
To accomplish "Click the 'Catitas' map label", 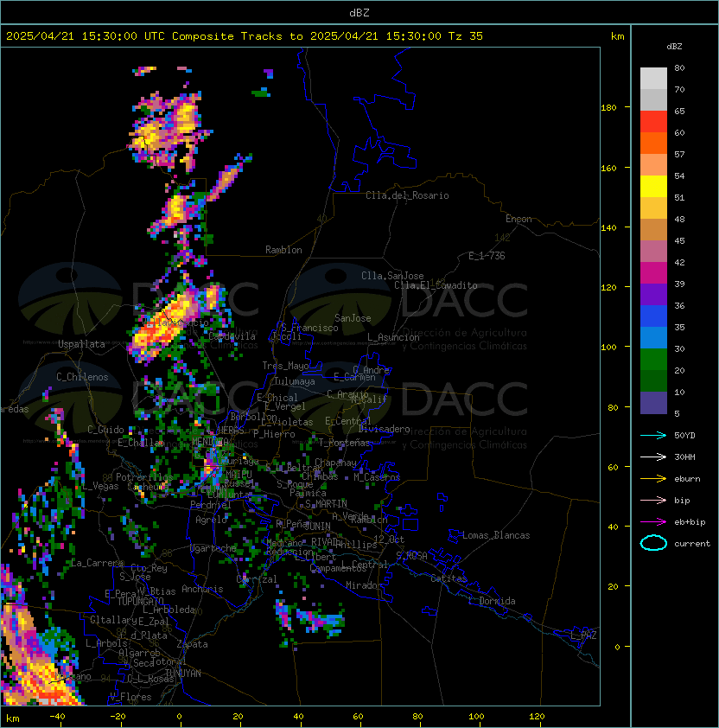I will [449, 578].
